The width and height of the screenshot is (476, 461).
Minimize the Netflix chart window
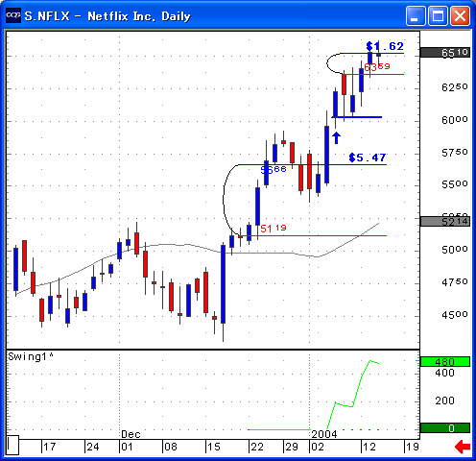coord(415,15)
